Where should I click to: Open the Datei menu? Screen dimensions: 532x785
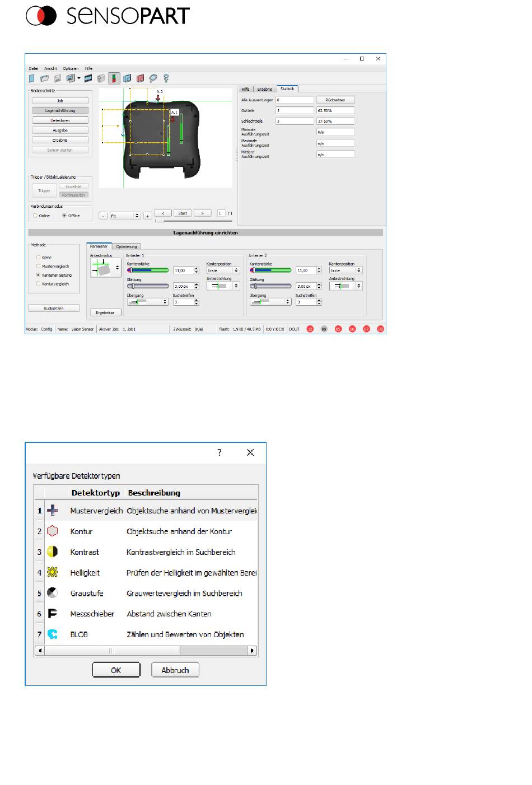click(34, 68)
